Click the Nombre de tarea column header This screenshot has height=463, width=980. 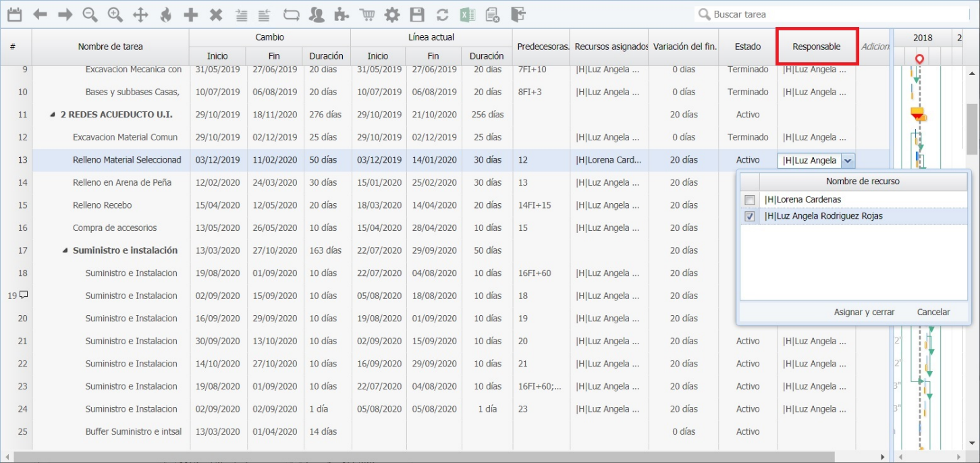(x=111, y=47)
